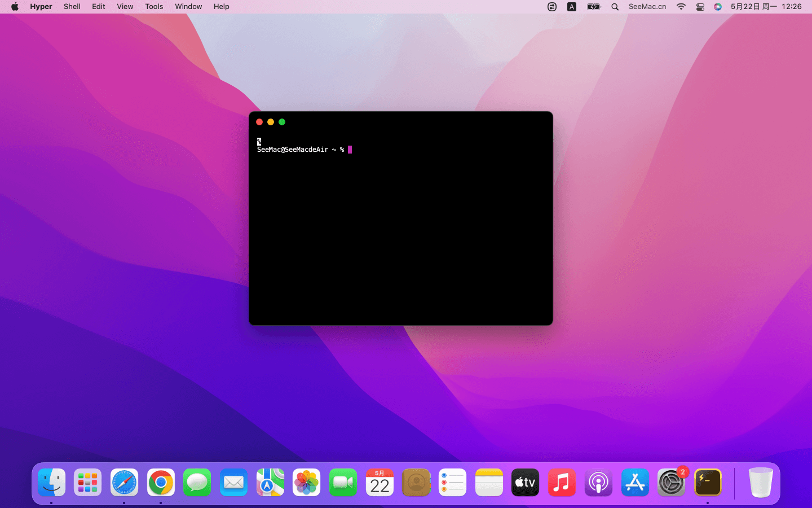Open Finder from the Dock
Viewport: 812px width, 508px height.
click(x=52, y=483)
